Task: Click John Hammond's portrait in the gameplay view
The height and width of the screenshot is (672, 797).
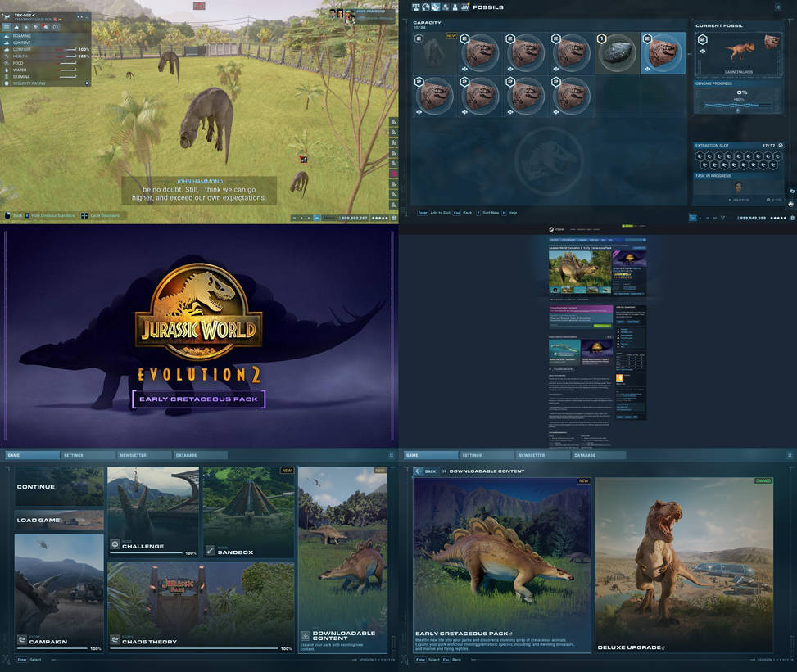Action: 350,16
